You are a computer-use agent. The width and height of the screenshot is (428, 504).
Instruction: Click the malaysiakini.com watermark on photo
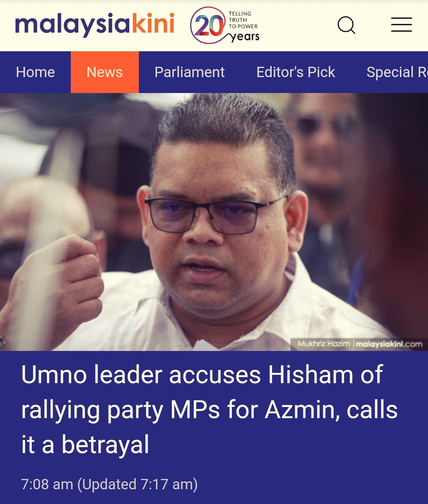[389, 344]
